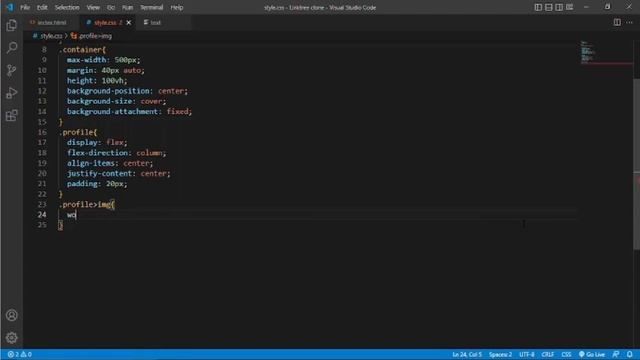Click the height: 100vh; line
The height and width of the screenshot is (360, 640).
click(97, 80)
